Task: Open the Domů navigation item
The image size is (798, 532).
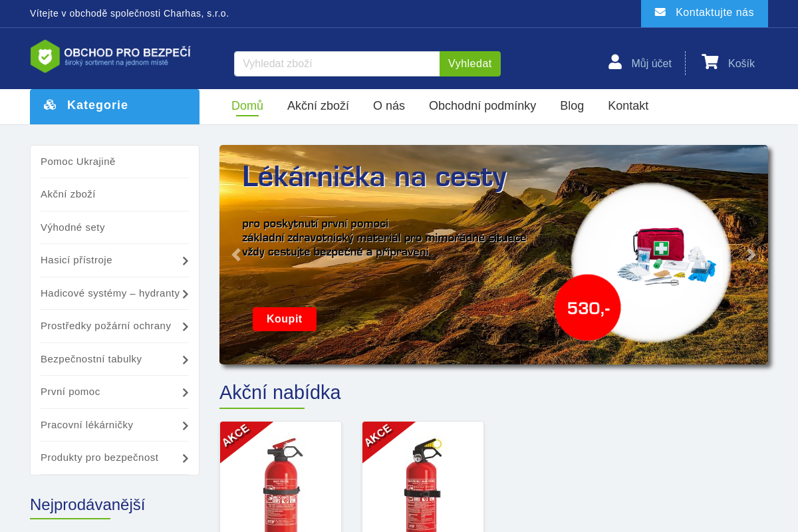Action: tap(247, 105)
